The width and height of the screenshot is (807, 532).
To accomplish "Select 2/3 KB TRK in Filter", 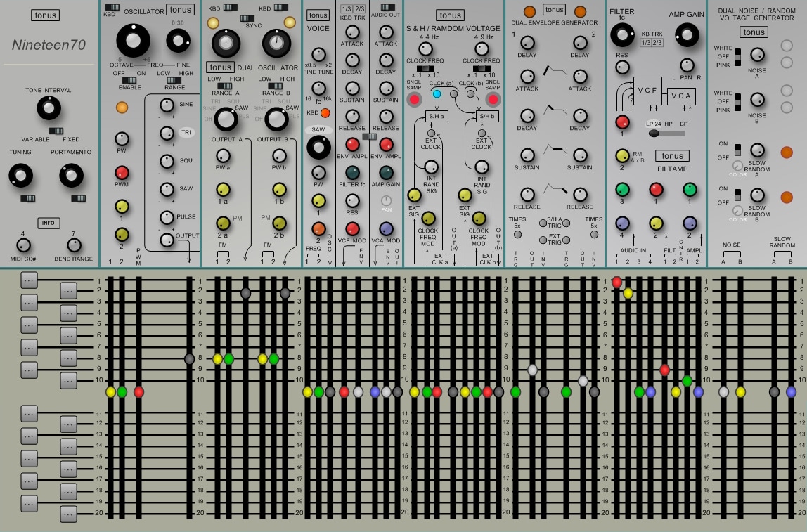I will click(657, 43).
